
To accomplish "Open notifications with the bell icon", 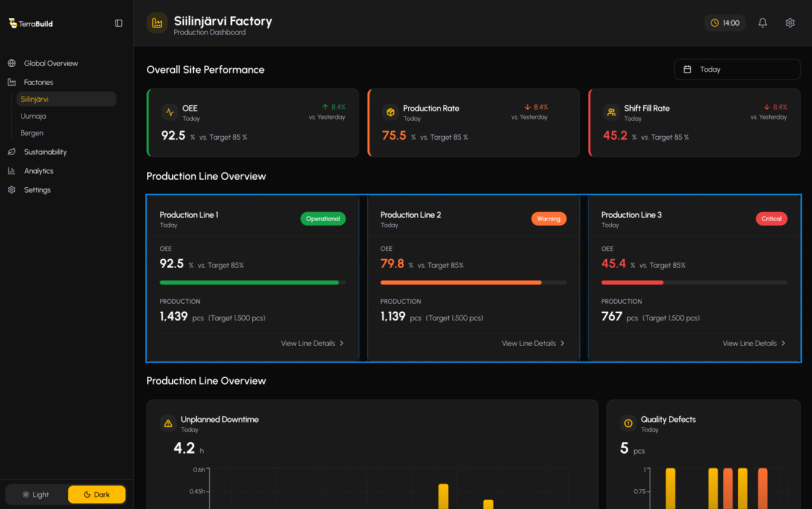I will (762, 23).
